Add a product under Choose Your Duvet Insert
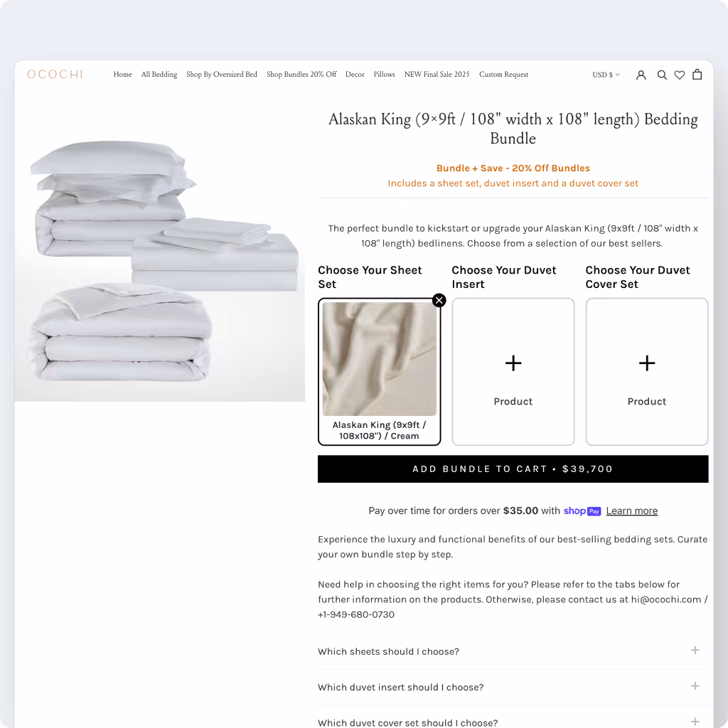The height and width of the screenshot is (728, 728). [513, 371]
